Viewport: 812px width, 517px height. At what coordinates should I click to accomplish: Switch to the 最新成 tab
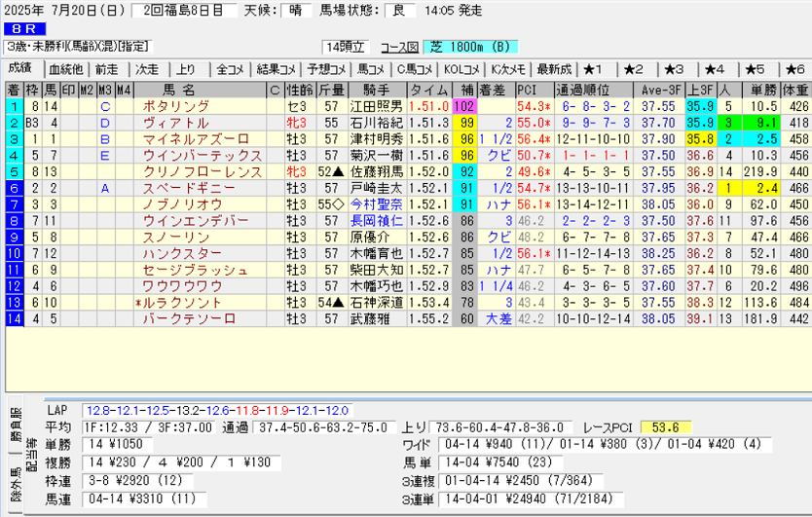point(553,69)
